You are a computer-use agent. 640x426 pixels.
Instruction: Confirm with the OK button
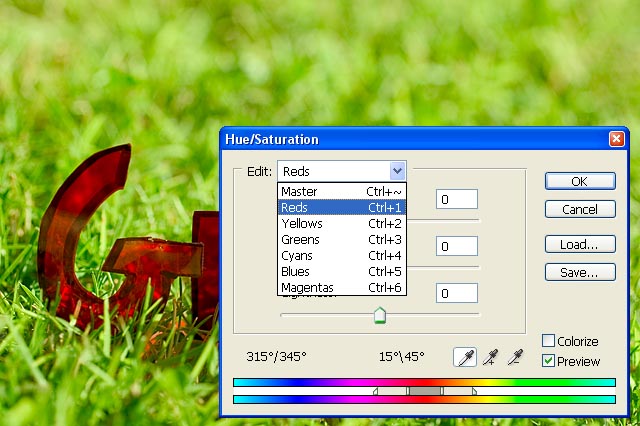tap(580, 181)
